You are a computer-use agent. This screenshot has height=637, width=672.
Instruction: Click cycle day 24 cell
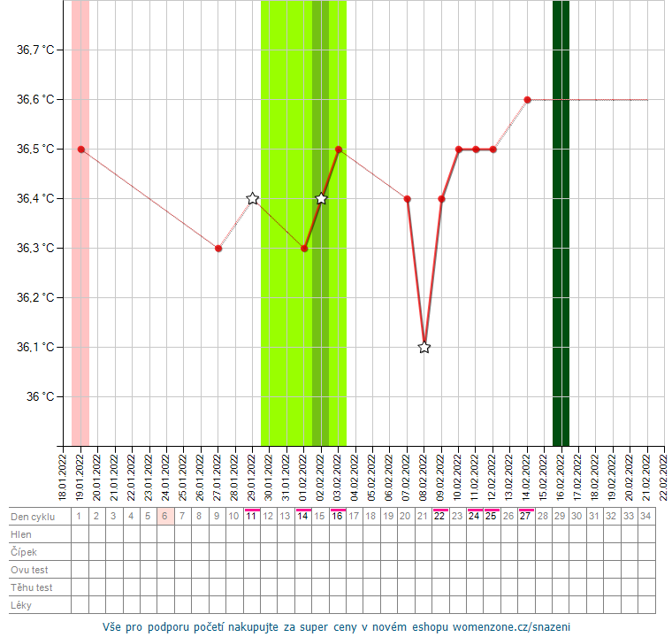pyautogui.click(x=475, y=516)
